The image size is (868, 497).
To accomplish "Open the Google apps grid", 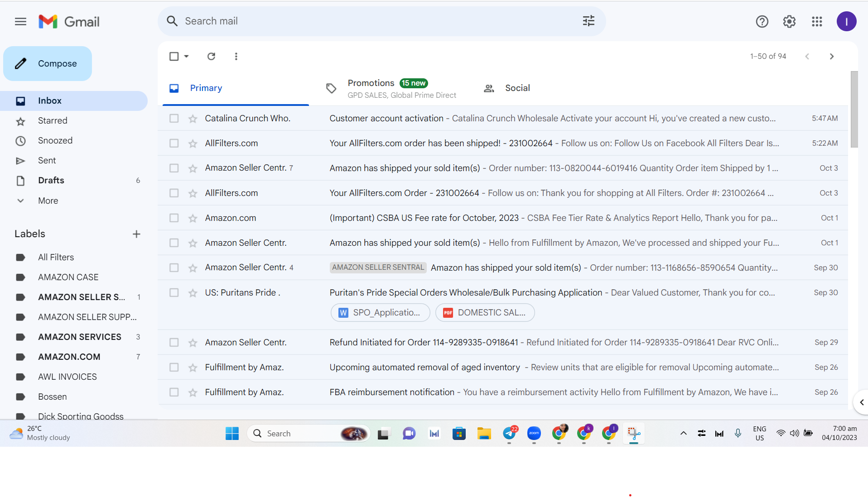I will [x=817, y=21].
